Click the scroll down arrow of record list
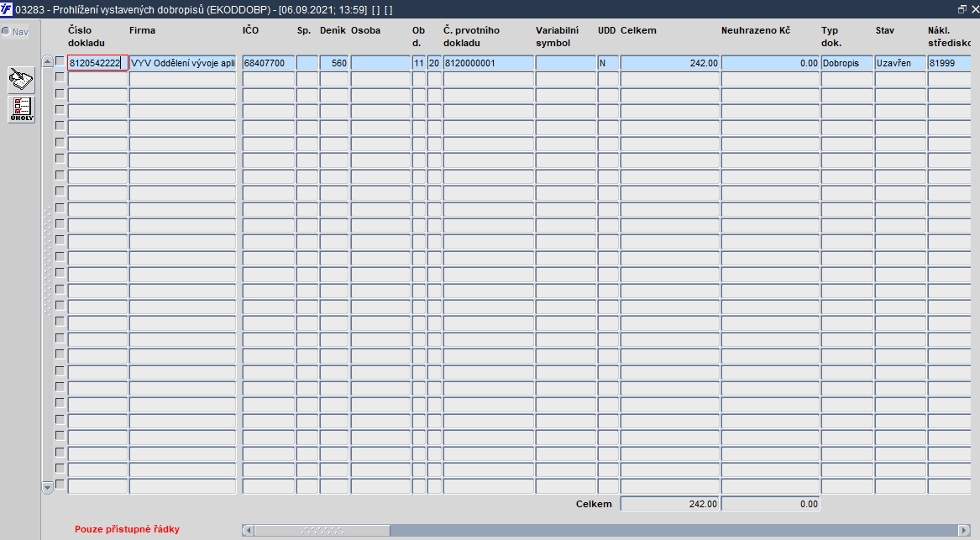 (x=48, y=487)
